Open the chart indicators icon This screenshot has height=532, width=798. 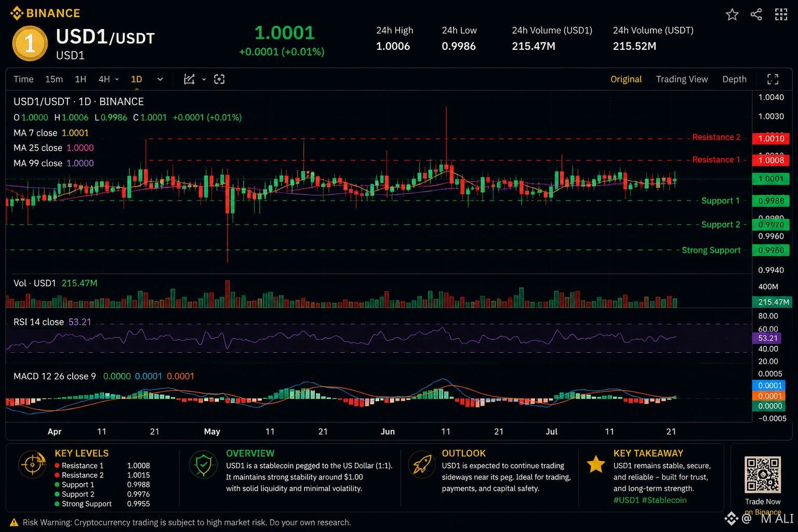tap(189, 79)
